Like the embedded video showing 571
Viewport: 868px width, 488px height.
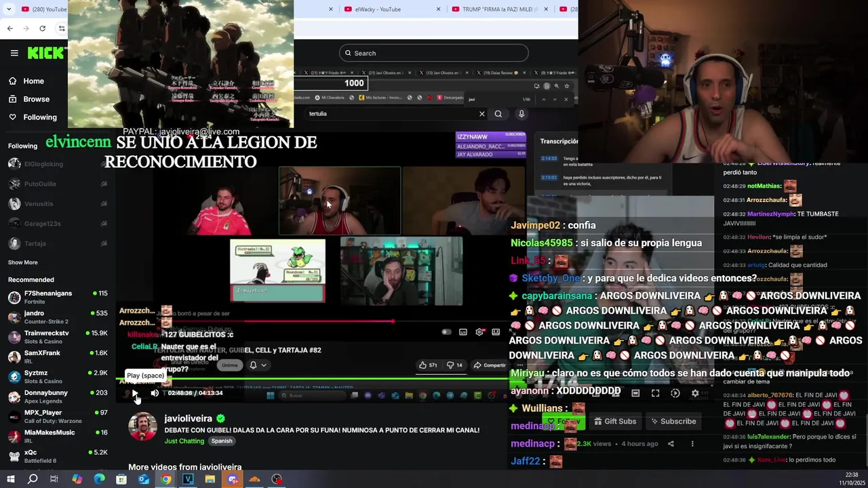point(427,365)
